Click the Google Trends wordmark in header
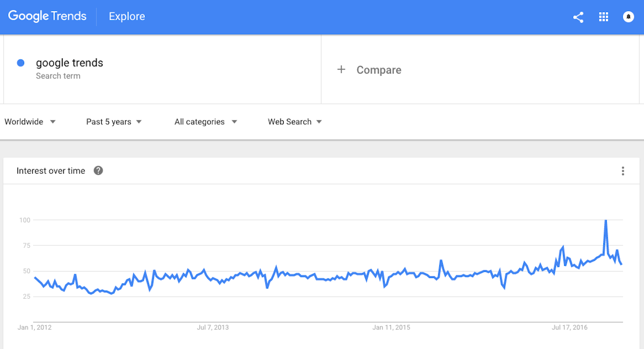Screen dimensions: 644x349 47,16
